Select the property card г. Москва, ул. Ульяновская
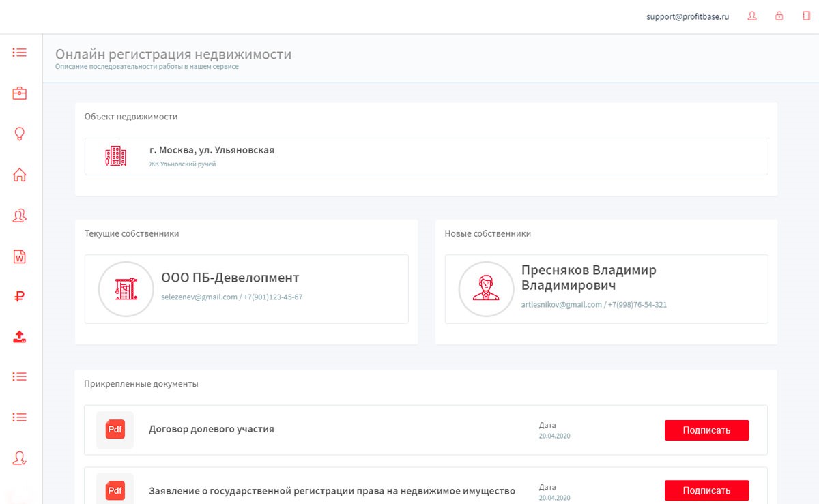 426,156
